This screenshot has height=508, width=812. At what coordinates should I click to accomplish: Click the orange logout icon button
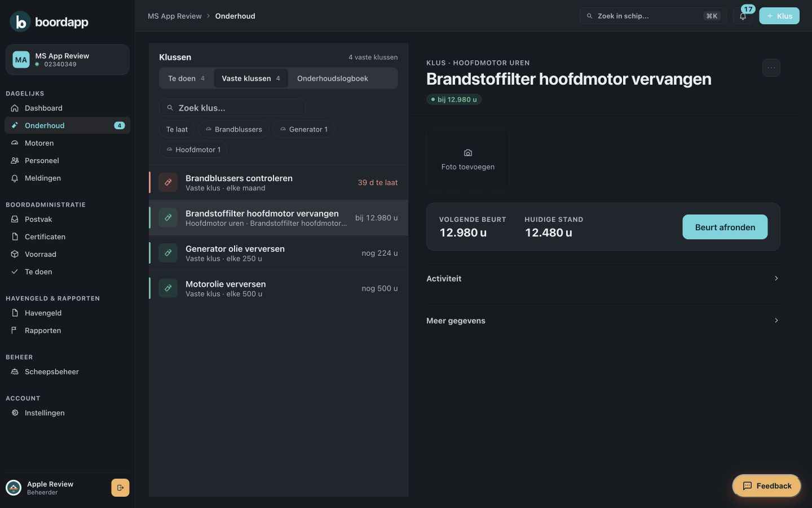click(120, 488)
